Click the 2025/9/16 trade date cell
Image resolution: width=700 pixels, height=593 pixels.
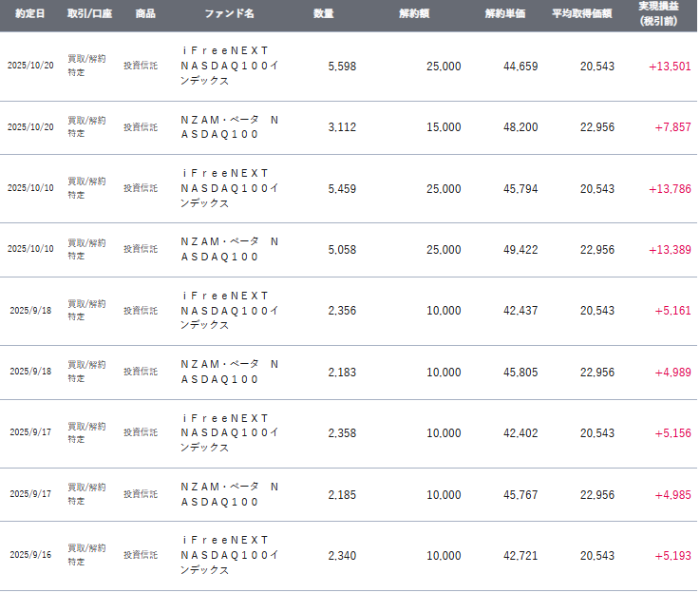pyautogui.click(x=31, y=555)
